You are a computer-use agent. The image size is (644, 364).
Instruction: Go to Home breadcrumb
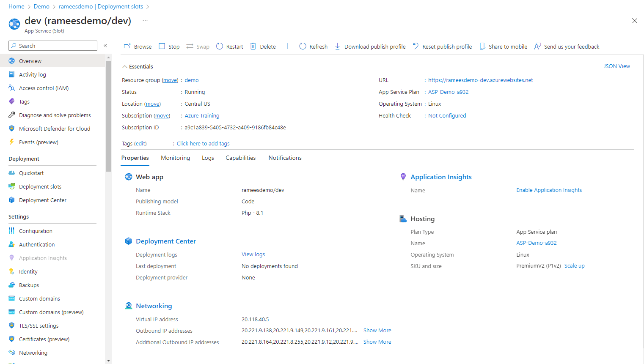(x=17, y=6)
